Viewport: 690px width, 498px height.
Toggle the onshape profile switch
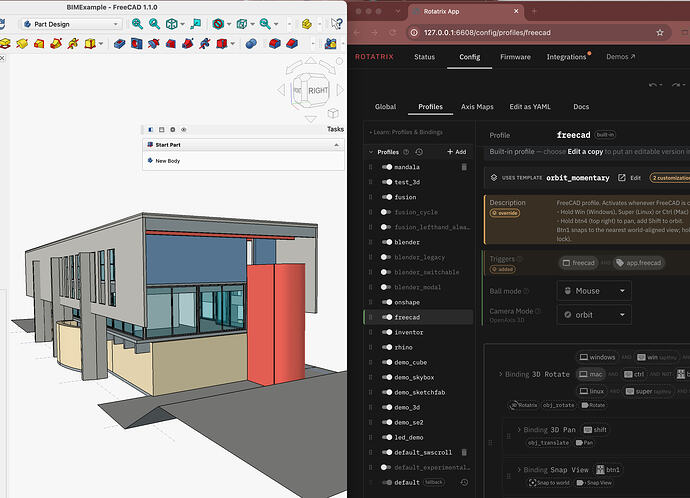coord(387,302)
